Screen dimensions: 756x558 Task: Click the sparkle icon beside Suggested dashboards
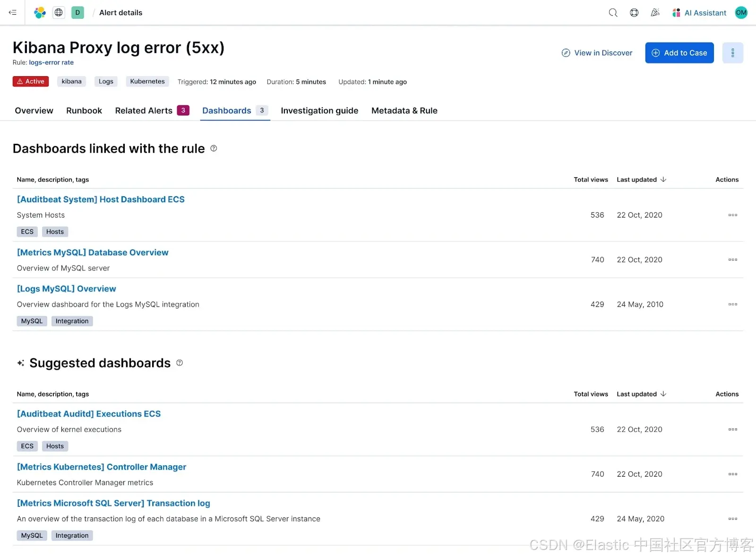21,363
